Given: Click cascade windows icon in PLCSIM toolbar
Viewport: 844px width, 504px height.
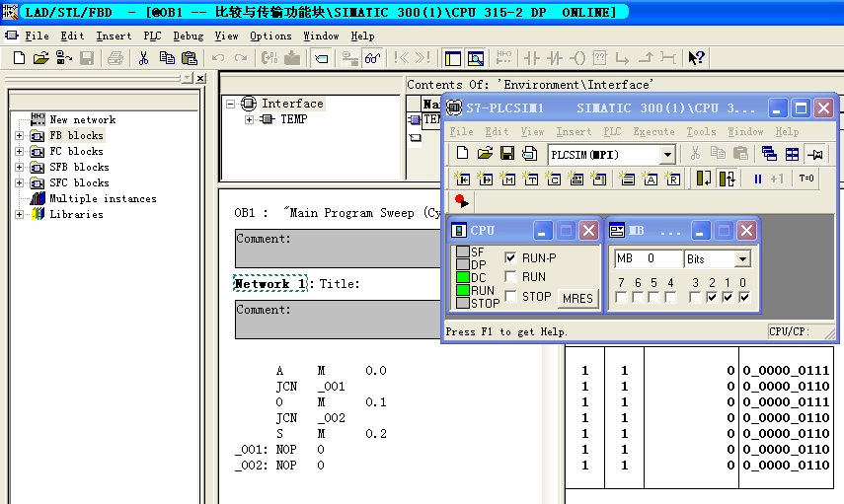Looking at the screenshot, I should point(769,155).
